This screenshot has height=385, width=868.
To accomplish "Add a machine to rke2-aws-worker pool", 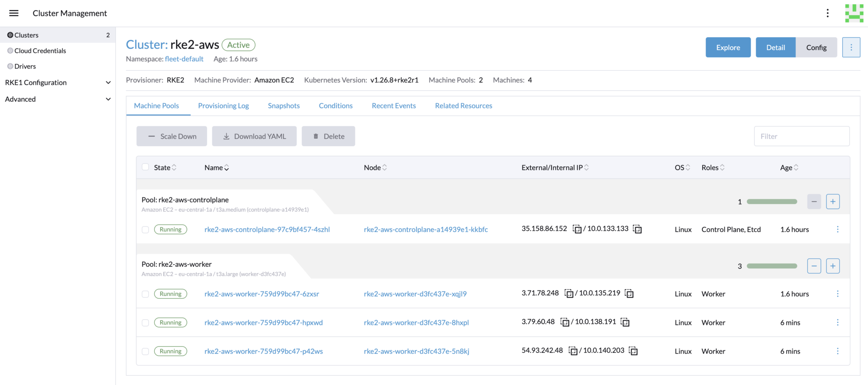I will tap(832, 266).
